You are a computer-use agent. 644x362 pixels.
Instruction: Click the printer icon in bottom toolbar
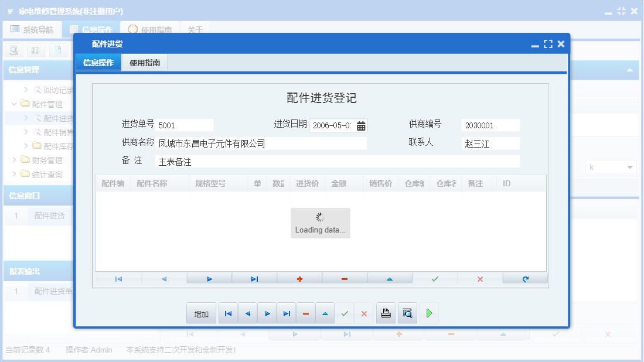click(x=386, y=313)
